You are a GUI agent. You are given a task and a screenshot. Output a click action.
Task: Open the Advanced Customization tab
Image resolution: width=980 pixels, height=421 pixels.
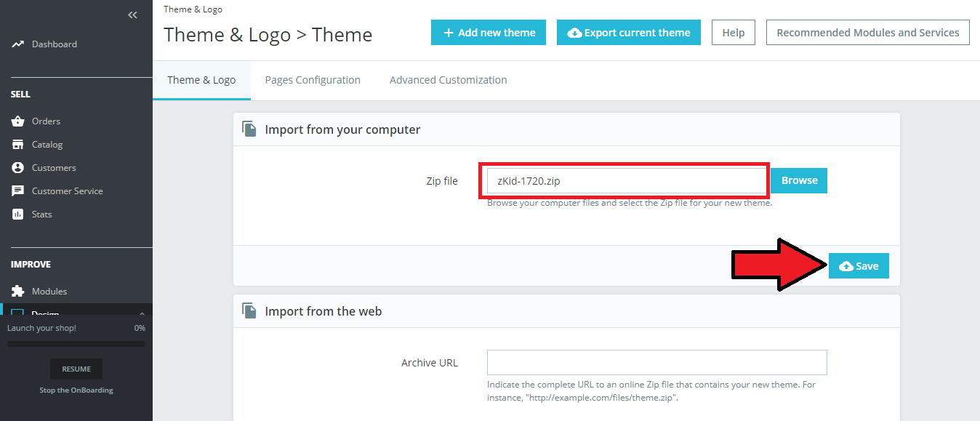448,80
